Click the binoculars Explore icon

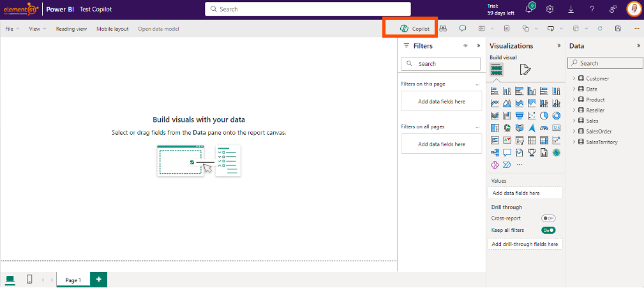442,29
